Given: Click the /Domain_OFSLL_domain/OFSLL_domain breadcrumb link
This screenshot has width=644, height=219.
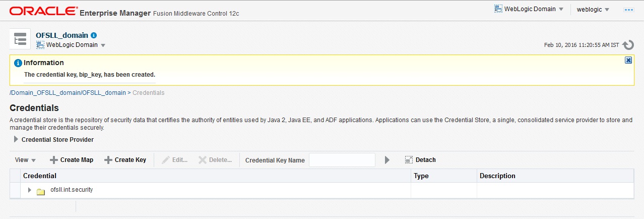Looking at the screenshot, I should coord(68,93).
